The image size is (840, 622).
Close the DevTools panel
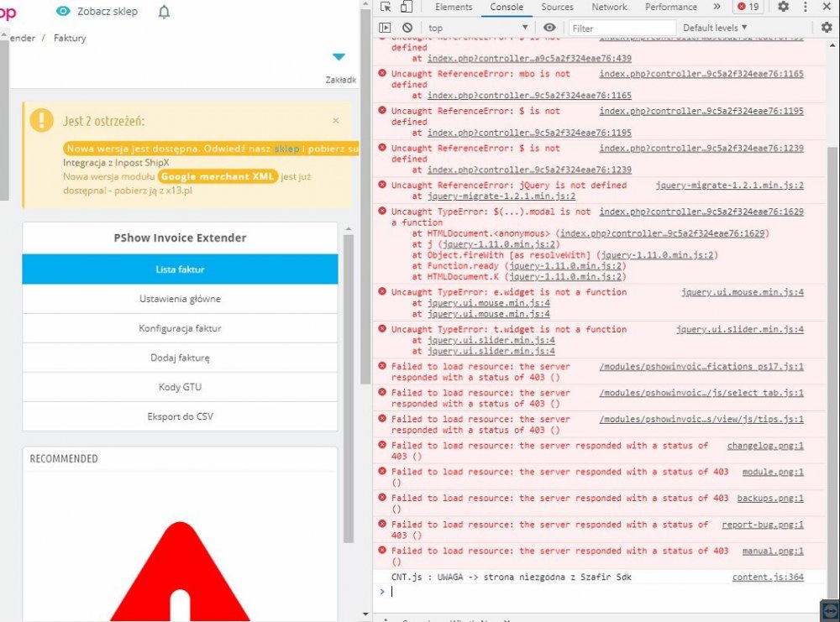(x=827, y=7)
